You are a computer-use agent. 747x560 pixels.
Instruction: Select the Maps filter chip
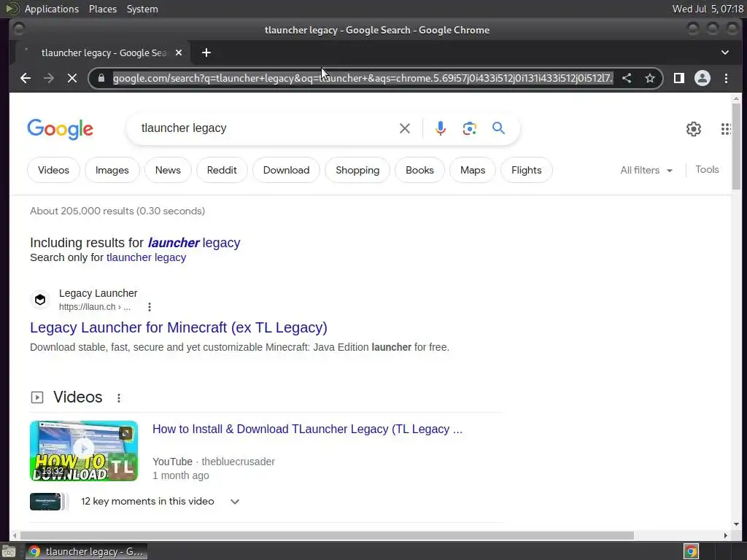coord(473,170)
